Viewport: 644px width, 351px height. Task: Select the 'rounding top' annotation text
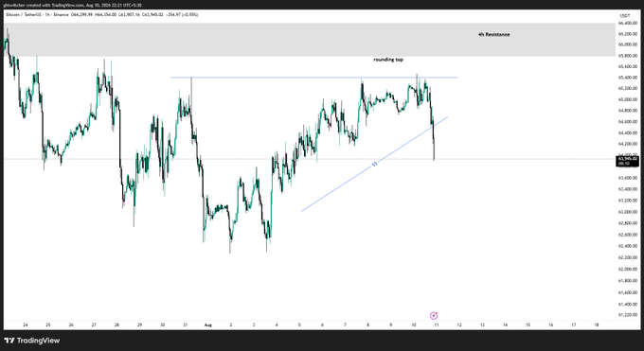388,60
